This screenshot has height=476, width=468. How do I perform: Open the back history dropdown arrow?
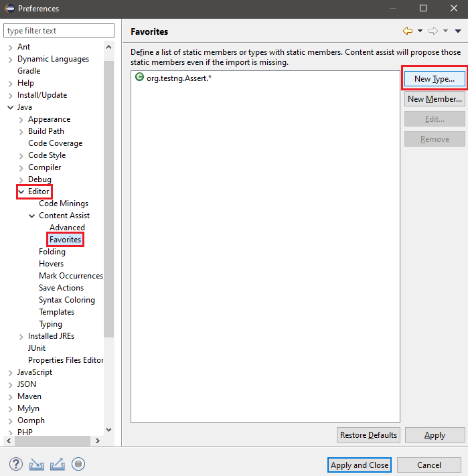[x=420, y=31]
